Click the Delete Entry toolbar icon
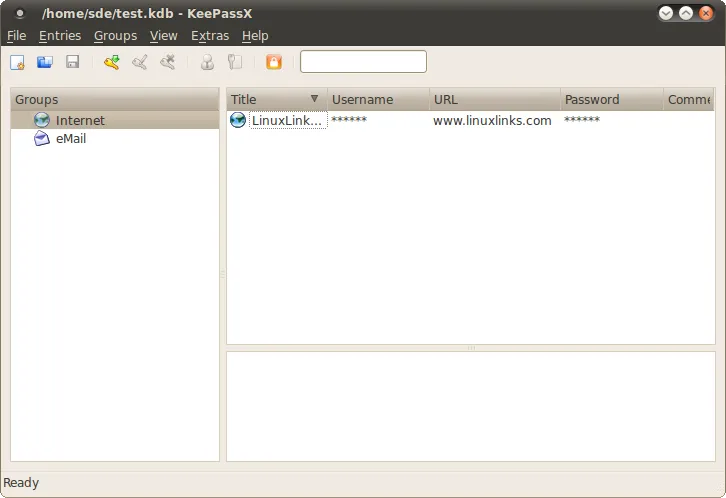The height and width of the screenshot is (498, 726). click(168, 62)
